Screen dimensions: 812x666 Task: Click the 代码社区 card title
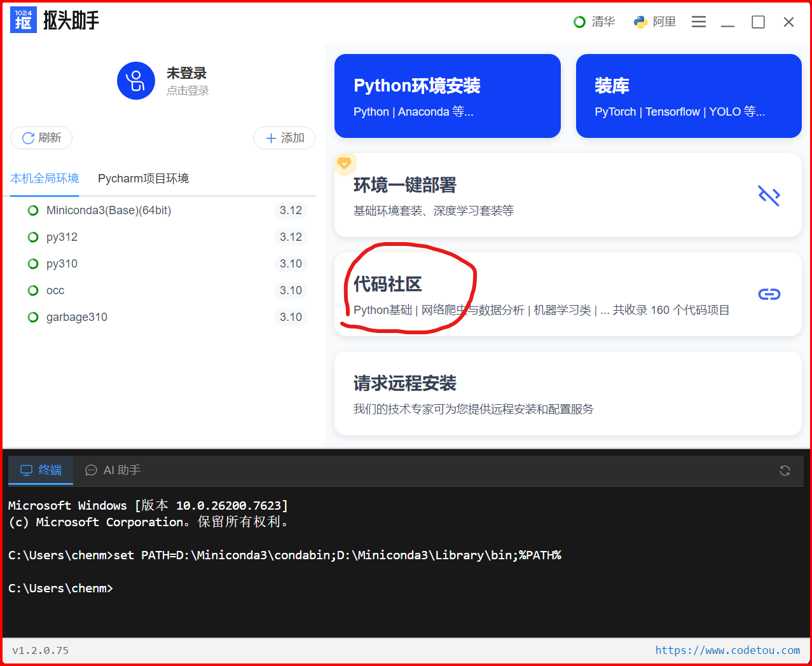coord(388,284)
